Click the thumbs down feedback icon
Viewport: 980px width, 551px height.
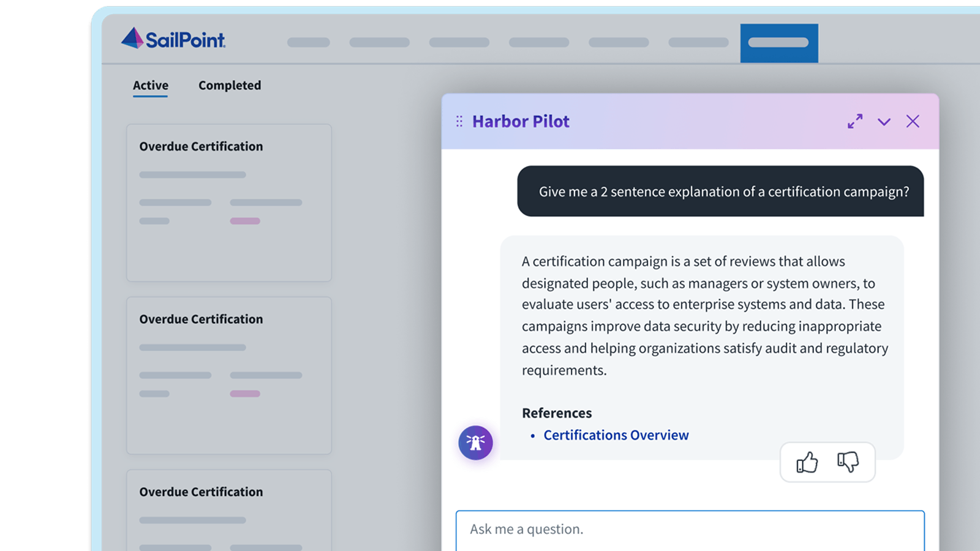coord(848,462)
